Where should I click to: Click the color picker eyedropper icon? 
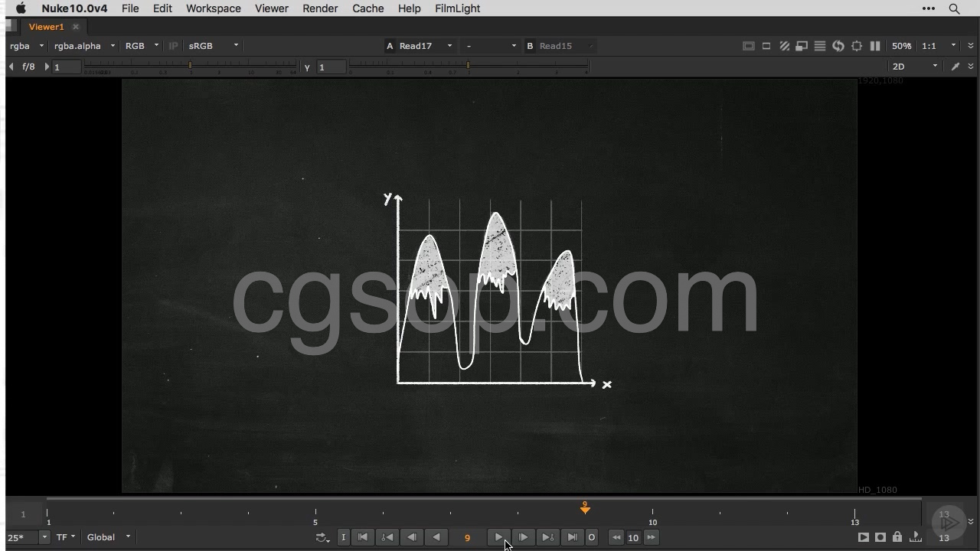pyautogui.click(x=955, y=67)
